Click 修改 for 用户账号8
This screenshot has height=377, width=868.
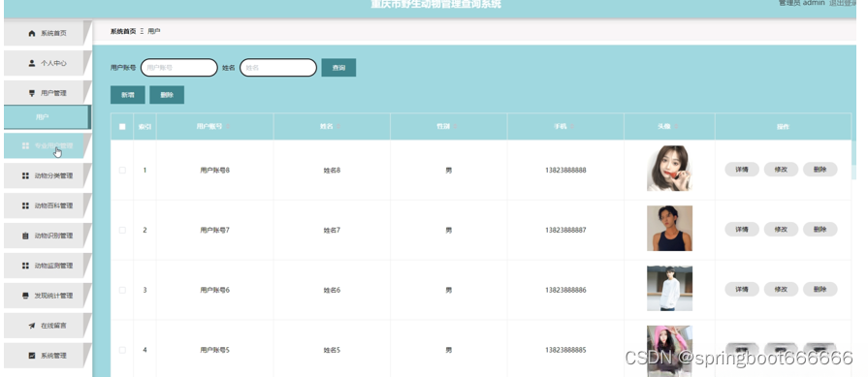781,170
